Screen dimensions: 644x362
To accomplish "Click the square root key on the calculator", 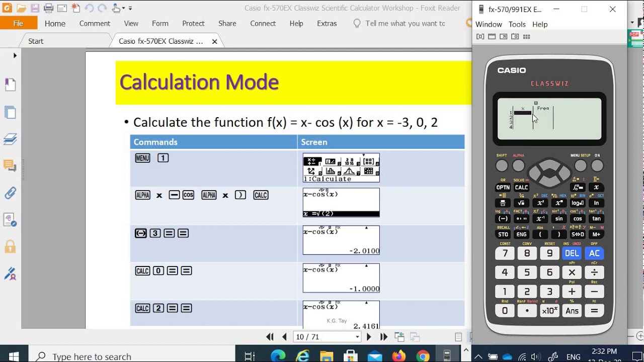I will pyautogui.click(x=521, y=203).
